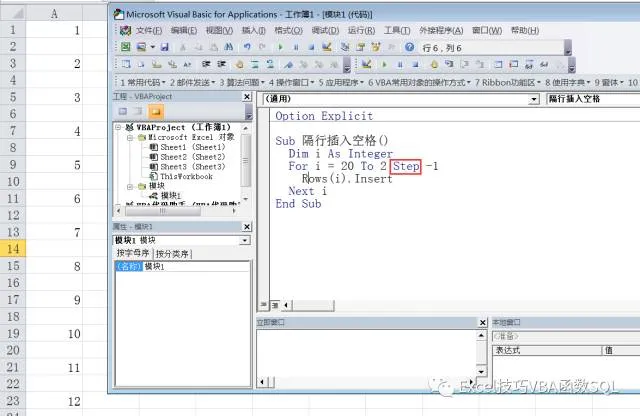640x416 pixels.
Task: Open the 4 操作窗口 dropdown menu
Action: click(x=291, y=82)
